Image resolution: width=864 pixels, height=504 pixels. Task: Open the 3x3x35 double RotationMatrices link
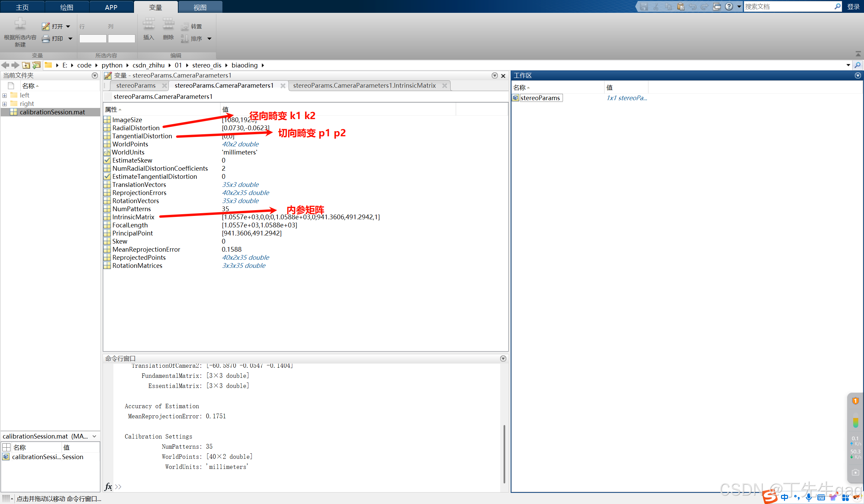point(243,265)
